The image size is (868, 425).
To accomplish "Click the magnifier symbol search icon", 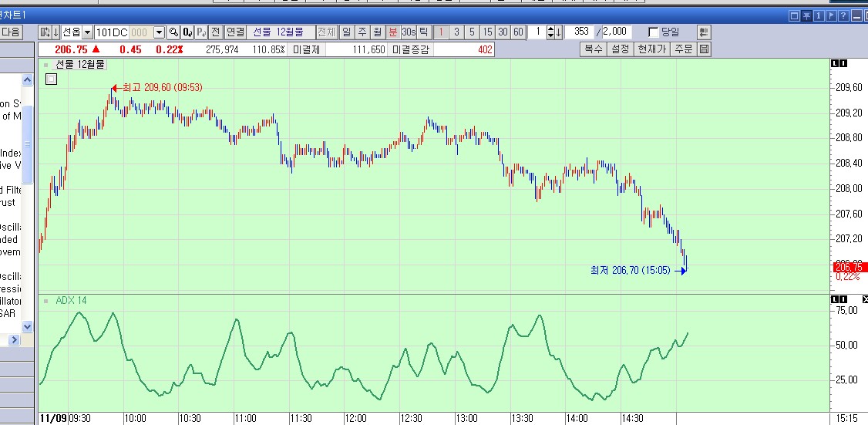I will 173,32.
